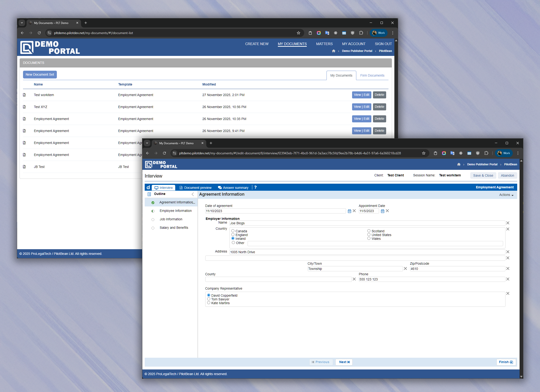Screen dimensions: 540x392
Task: Clear the employer Name field
Action: (x=508, y=223)
